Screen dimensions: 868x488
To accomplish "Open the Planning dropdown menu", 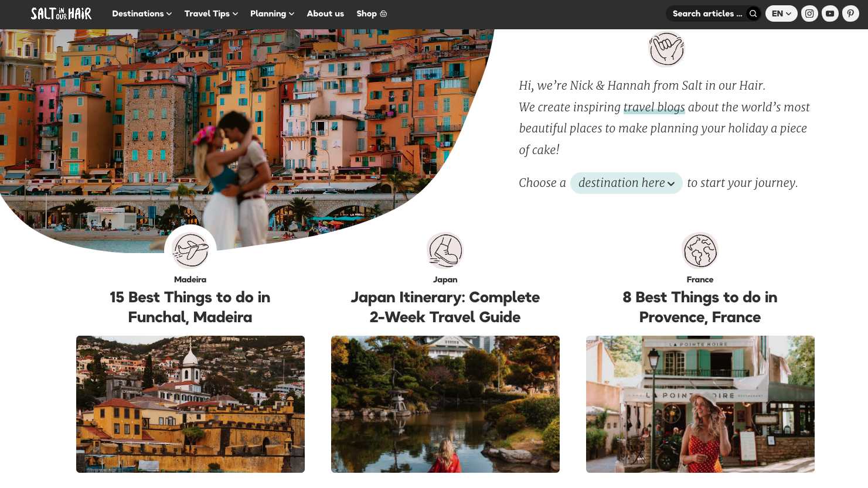I will [272, 13].
